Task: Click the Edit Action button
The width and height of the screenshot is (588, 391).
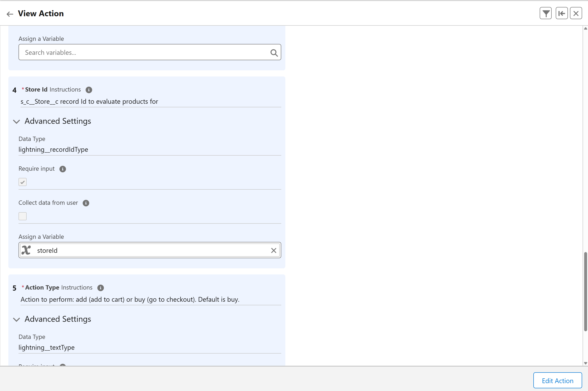Action: tap(557, 381)
